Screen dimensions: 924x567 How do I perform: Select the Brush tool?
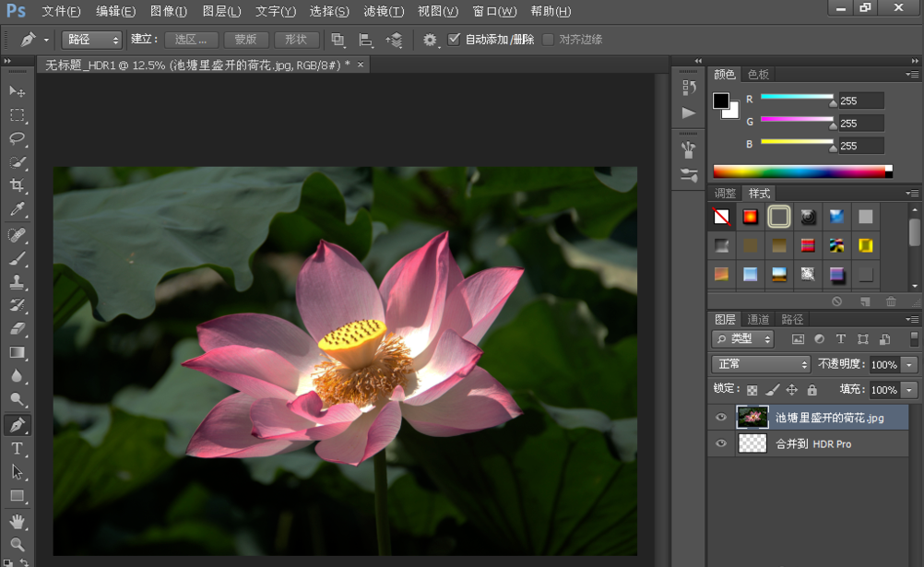[x=18, y=258]
